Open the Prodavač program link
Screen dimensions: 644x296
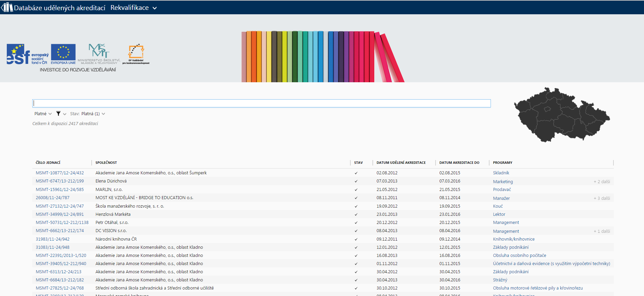pos(502,190)
